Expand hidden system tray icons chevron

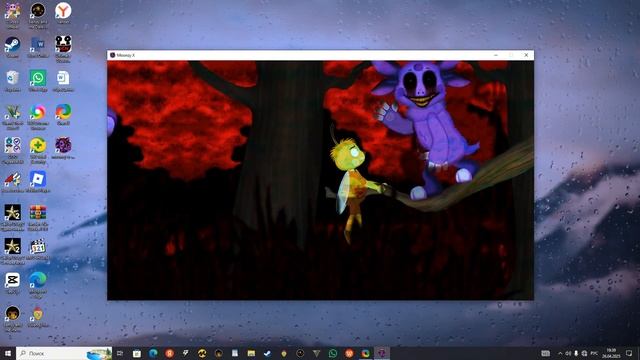tap(560, 353)
